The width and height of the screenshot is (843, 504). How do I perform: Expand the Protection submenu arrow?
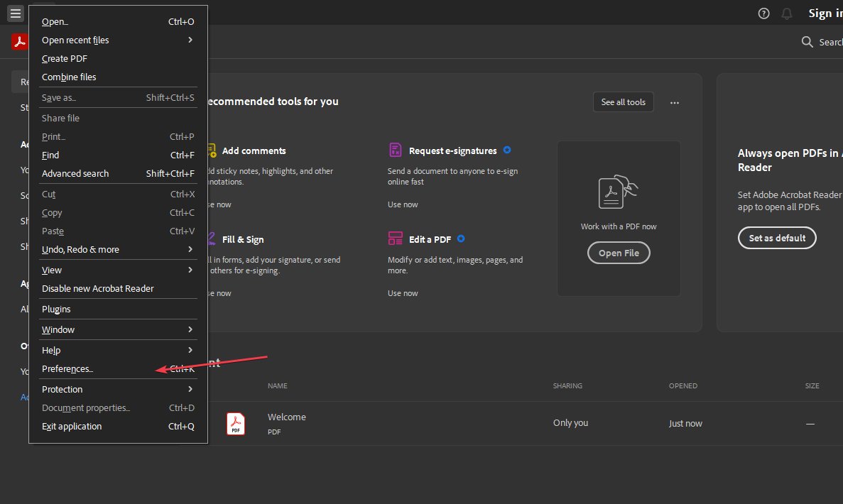click(190, 389)
